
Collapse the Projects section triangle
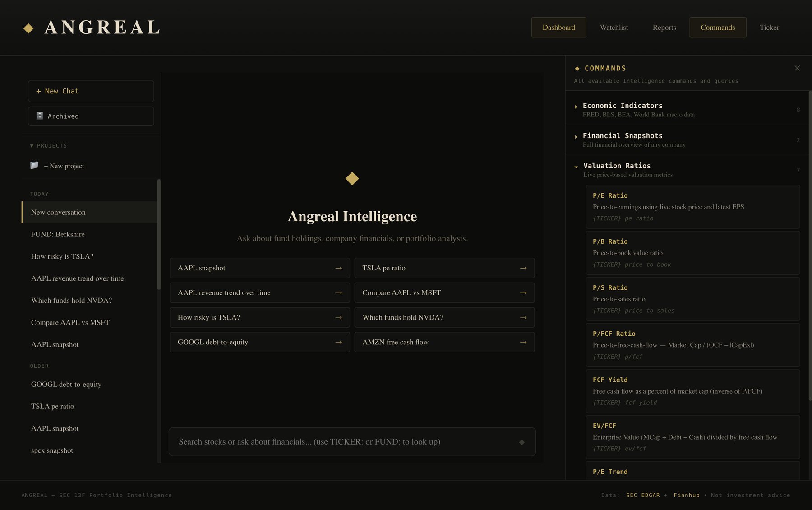tap(32, 146)
